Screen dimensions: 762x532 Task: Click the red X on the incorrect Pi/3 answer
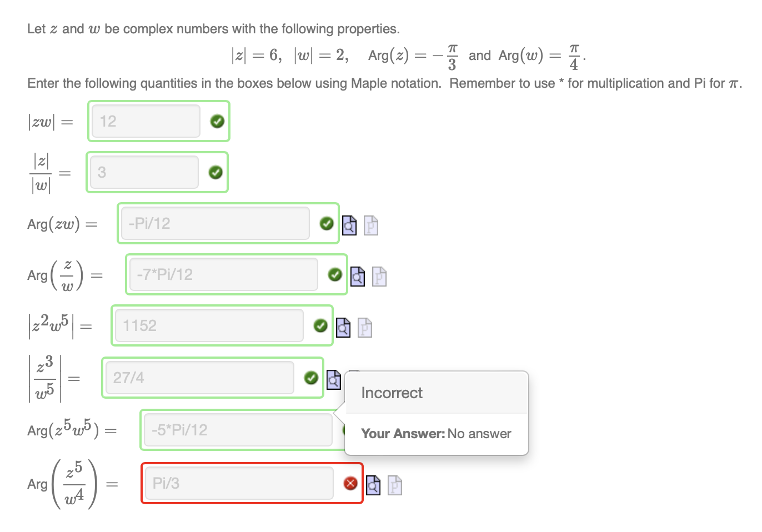pos(350,484)
